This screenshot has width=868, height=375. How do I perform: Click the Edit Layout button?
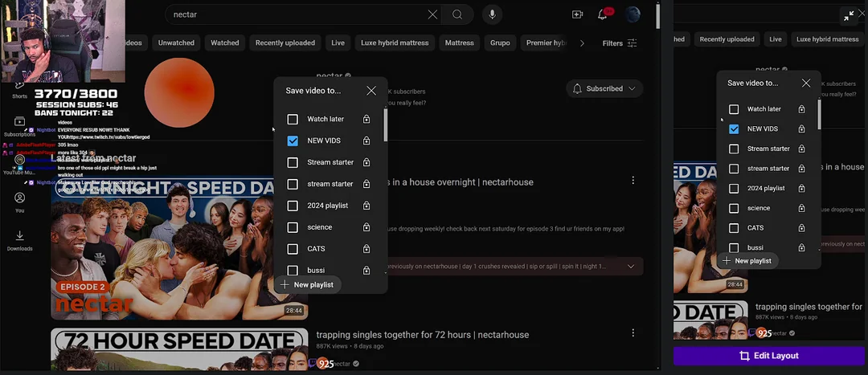point(769,356)
